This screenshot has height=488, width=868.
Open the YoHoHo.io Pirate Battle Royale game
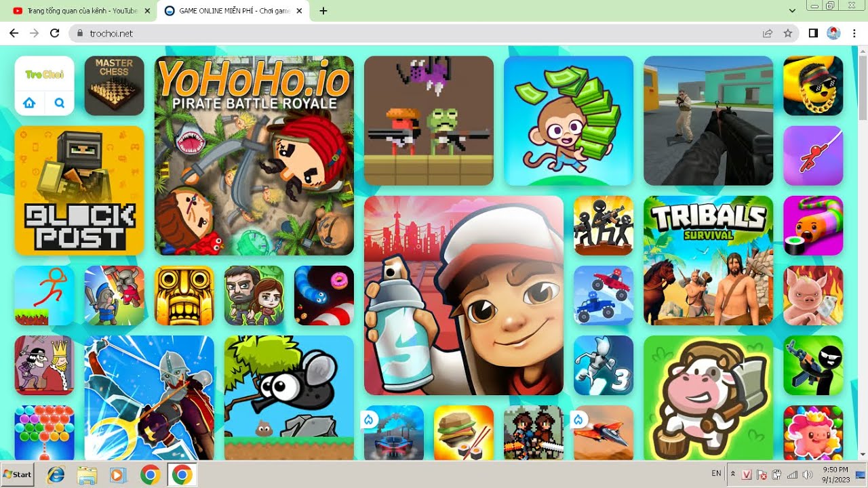tap(254, 156)
